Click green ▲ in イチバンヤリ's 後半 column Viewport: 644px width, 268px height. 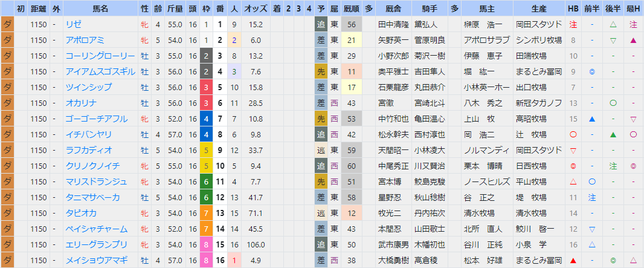[x=613, y=134]
